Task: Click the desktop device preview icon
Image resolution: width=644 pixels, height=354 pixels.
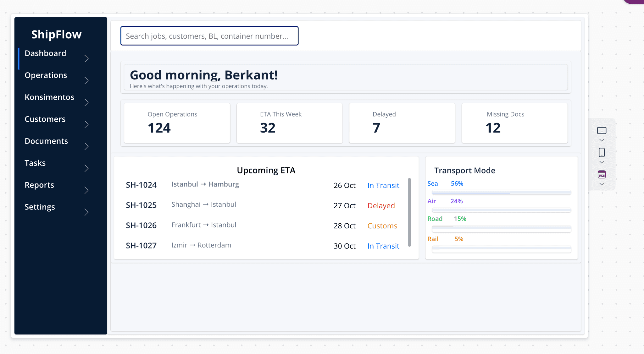Action: coord(602,131)
